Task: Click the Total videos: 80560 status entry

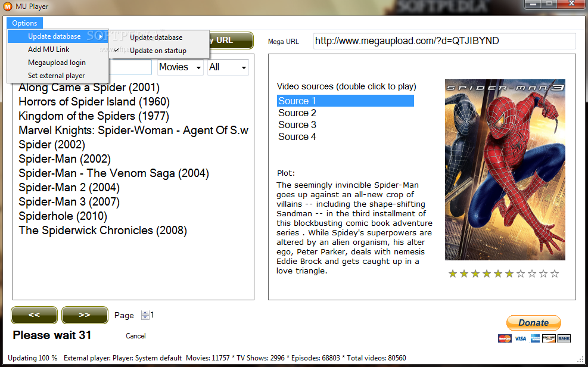Action: click(375, 358)
